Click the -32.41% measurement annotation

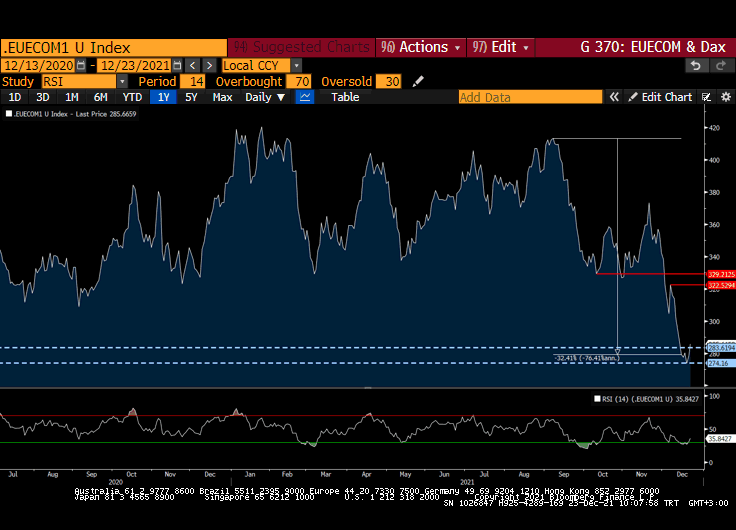[x=587, y=358]
